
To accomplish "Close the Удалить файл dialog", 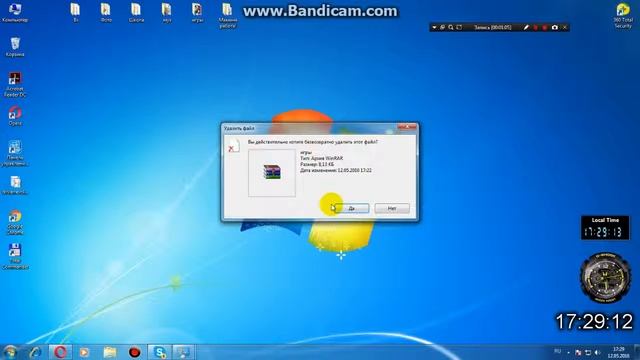I will click(x=406, y=127).
